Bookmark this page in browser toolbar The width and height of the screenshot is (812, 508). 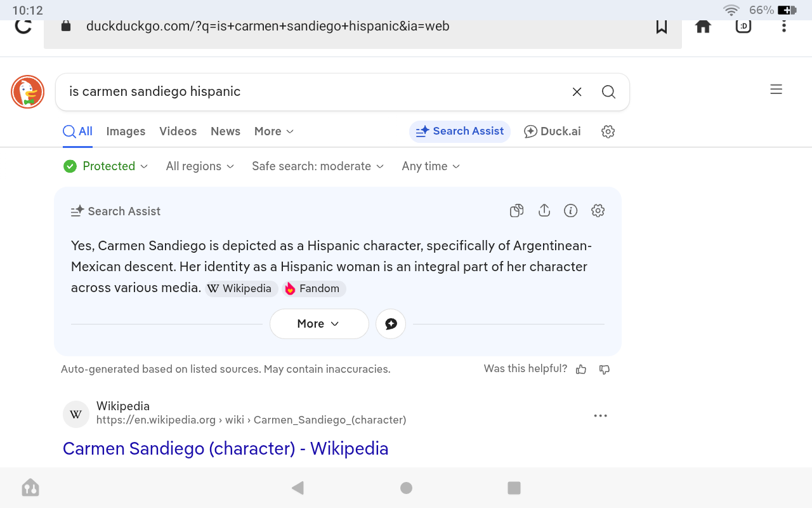click(x=662, y=27)
